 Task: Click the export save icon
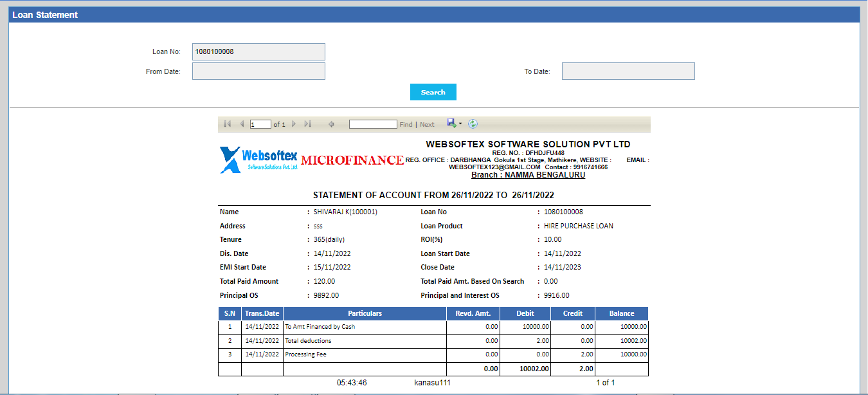451,124
